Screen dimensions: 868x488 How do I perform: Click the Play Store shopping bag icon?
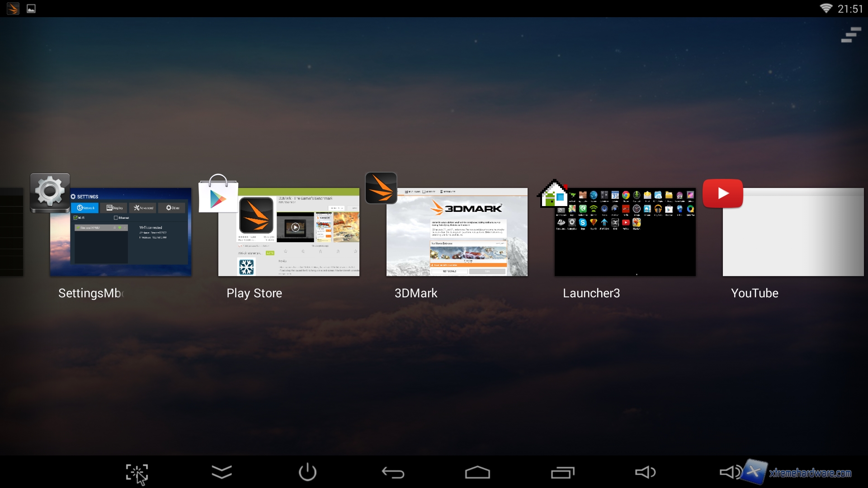coord(218,194)
